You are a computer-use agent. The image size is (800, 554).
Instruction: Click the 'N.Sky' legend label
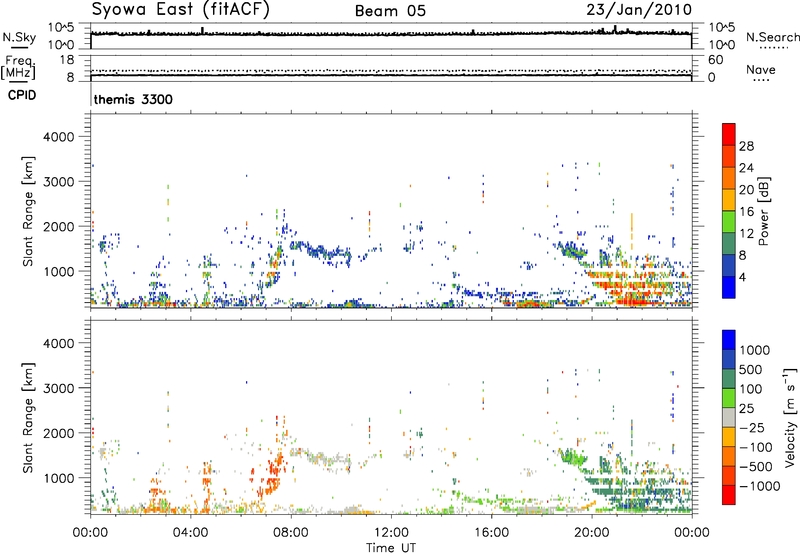(x=19, y=37)
